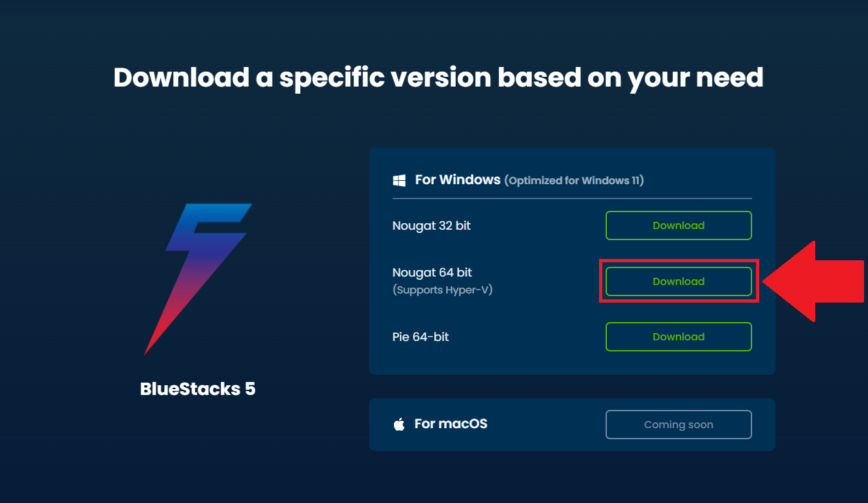This screenshot has width=868, height=503.
Task: Click the 'Nougat 32 bit' label
Action: [x=432, y=226]
